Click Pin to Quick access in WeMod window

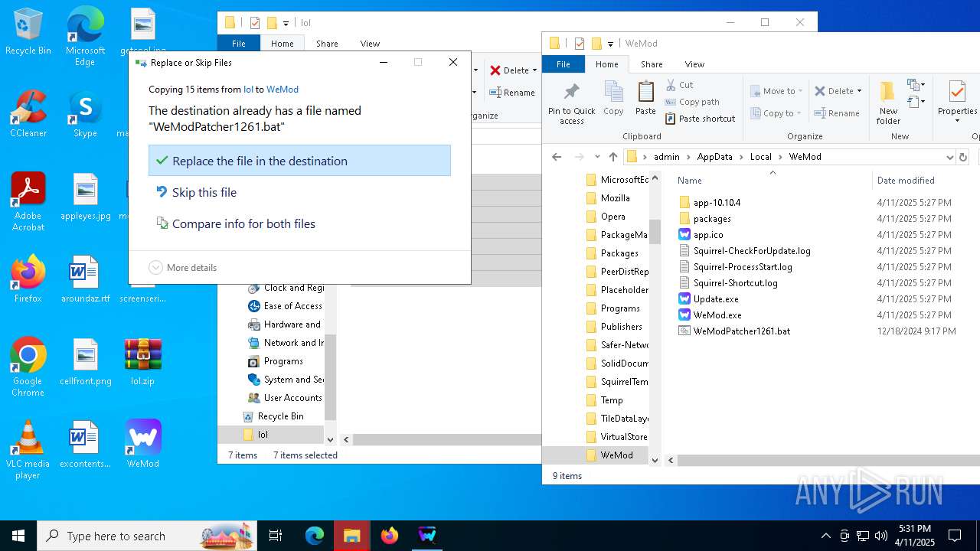tap(571, 103)
